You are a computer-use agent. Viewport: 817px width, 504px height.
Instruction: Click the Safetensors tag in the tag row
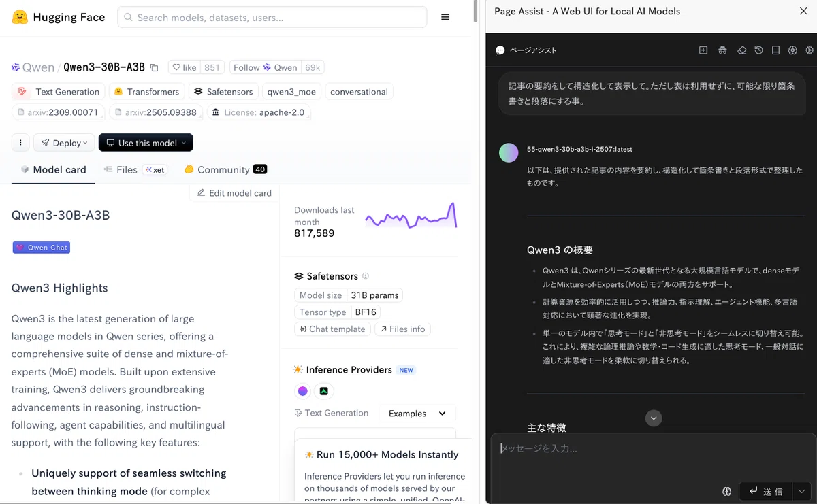pos(223,92)
